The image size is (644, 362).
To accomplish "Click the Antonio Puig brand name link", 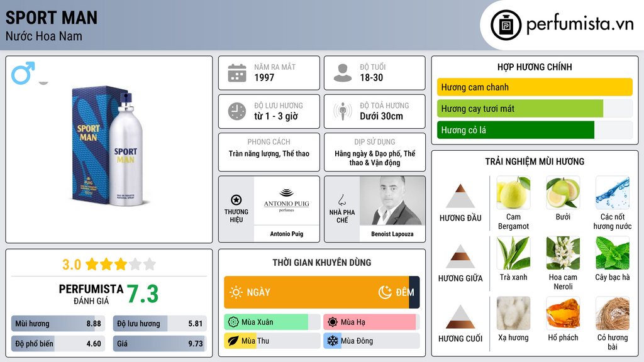I will 286,234.
